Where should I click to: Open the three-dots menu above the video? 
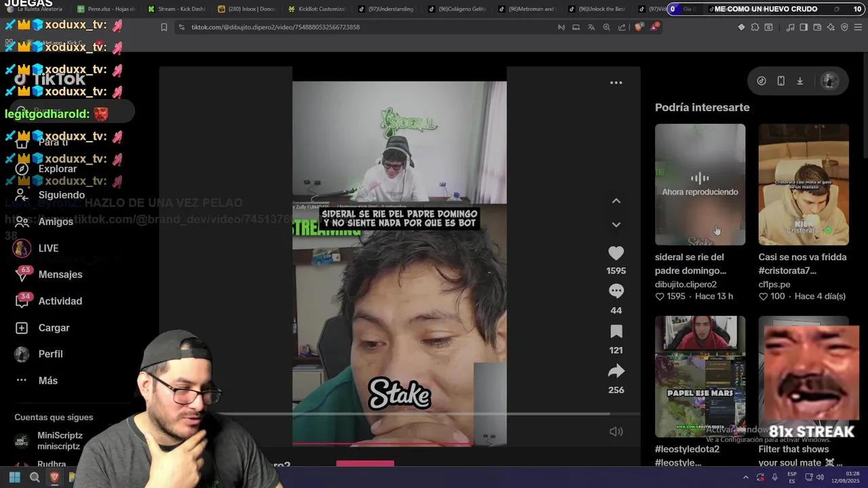616,83
